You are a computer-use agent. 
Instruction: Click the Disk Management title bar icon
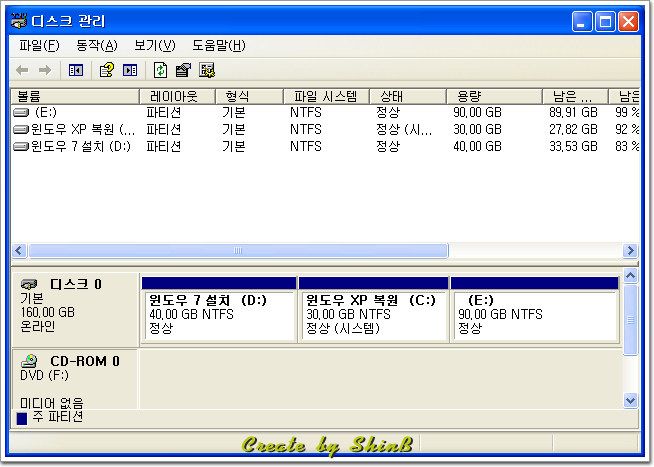point(19,21)
